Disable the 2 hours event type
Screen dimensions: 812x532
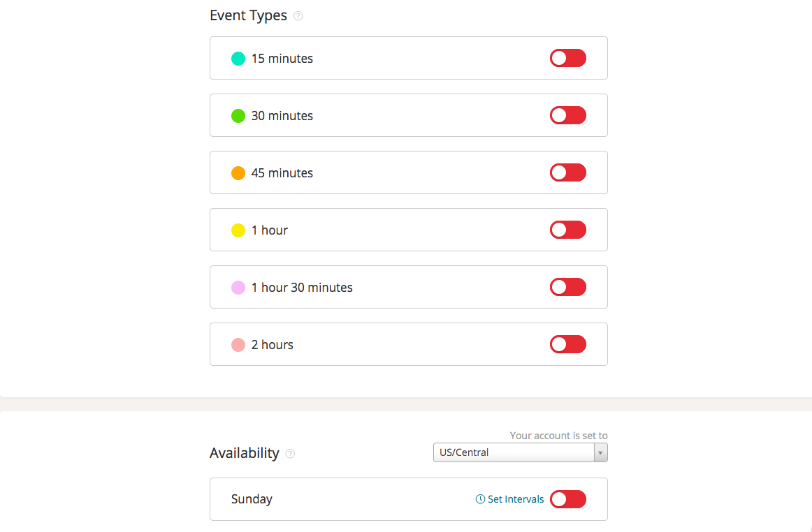(567, 344)
